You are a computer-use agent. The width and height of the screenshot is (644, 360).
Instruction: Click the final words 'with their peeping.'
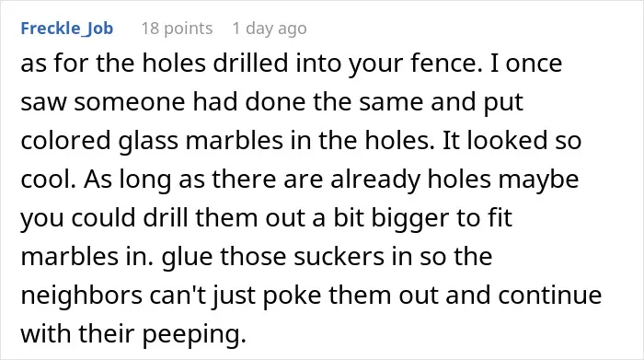click(x=133, y=333)
